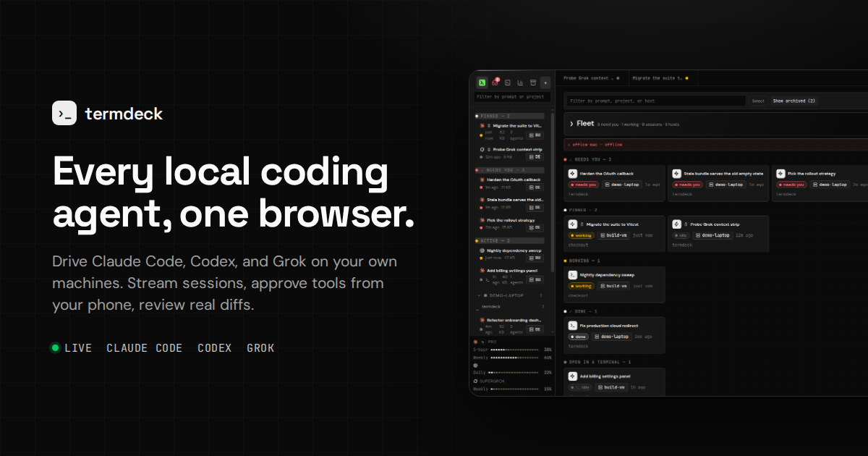This screenshot has height=456, width=868.
Task: Collapse the sidebar ACTIVE — 2 header
Action: [509, 240]
